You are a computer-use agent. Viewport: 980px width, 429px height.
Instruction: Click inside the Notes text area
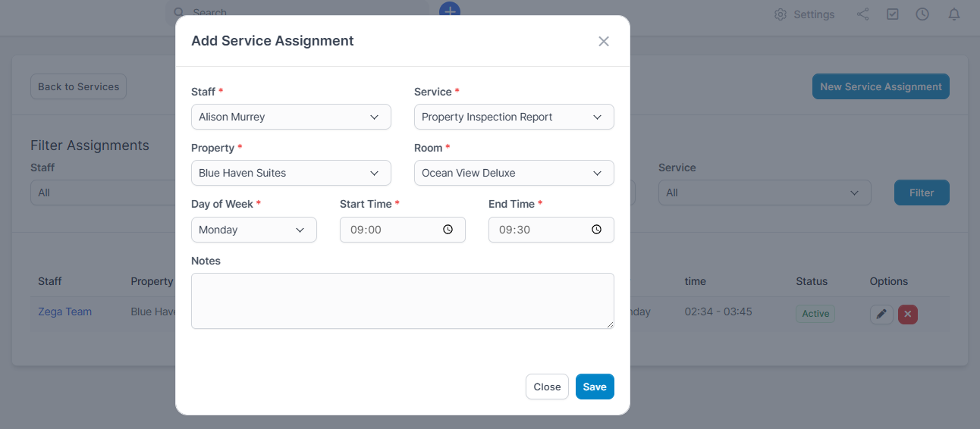click(x=402, y=301)
